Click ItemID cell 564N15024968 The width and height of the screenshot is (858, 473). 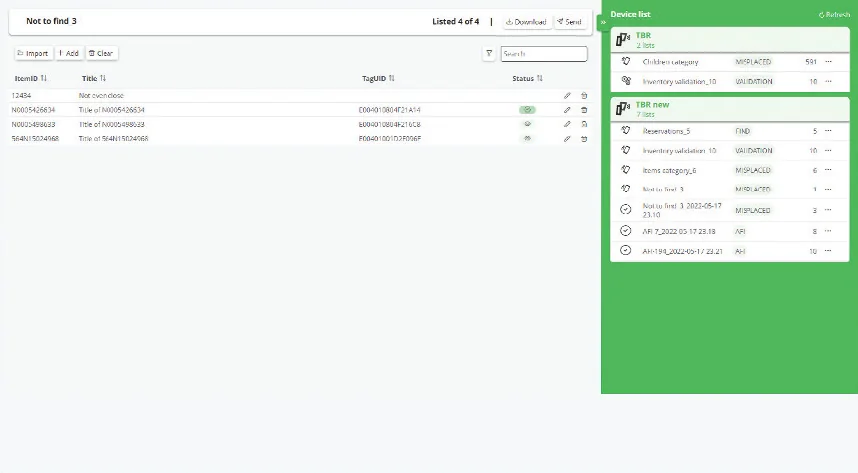[x=35, y=139]
